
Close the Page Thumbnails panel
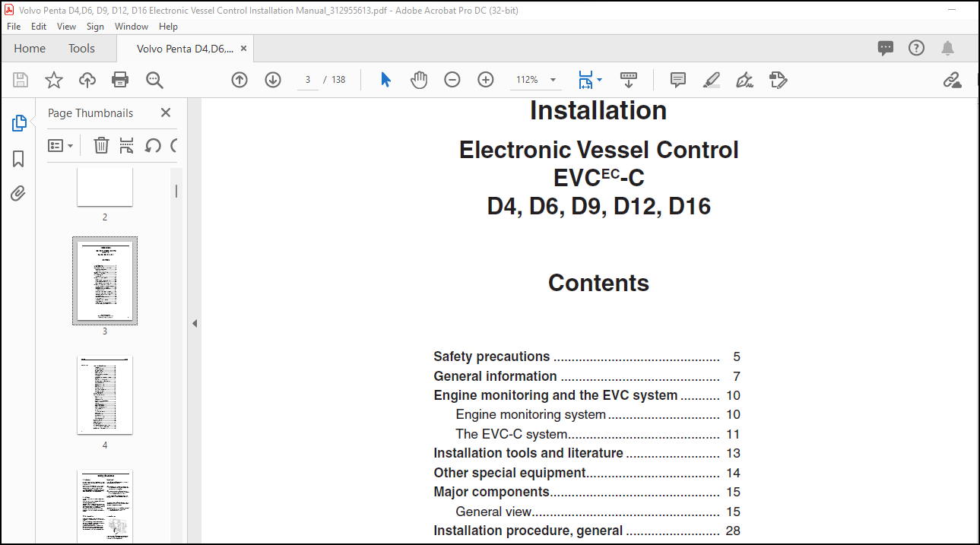166,112
